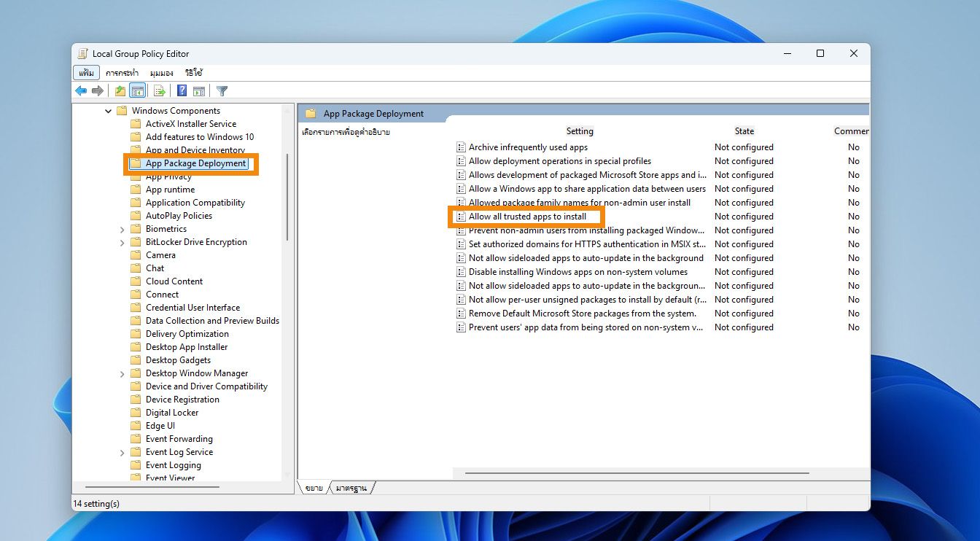Open the มุมมอง menu
The height and width of the screenshot is (541, 980).
[x=161, y=73]
